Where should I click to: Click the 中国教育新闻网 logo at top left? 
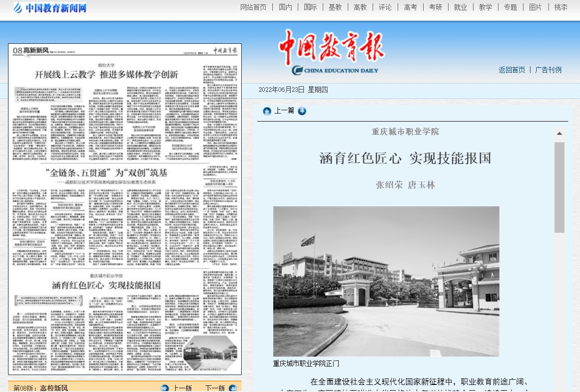[49, 7]
